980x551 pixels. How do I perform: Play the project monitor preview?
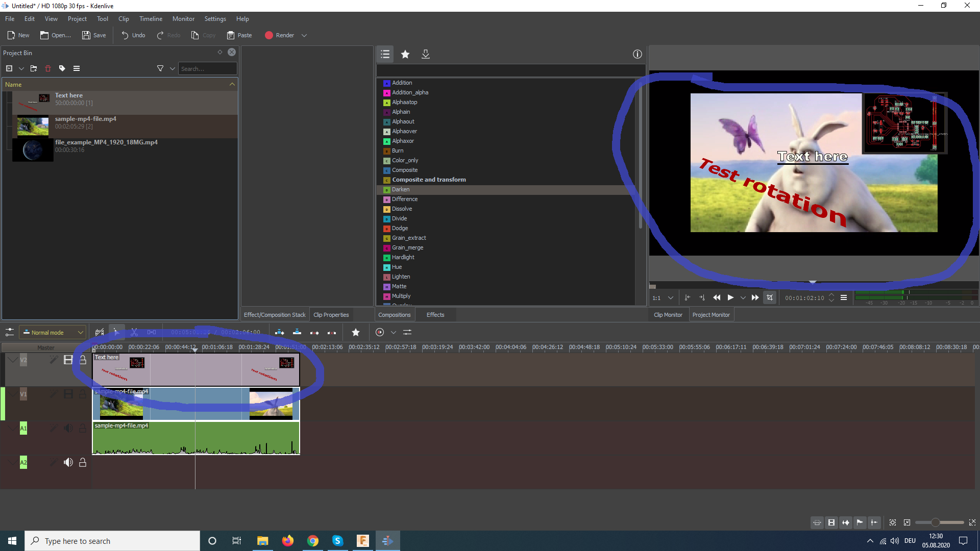click(x=730, y=297)
